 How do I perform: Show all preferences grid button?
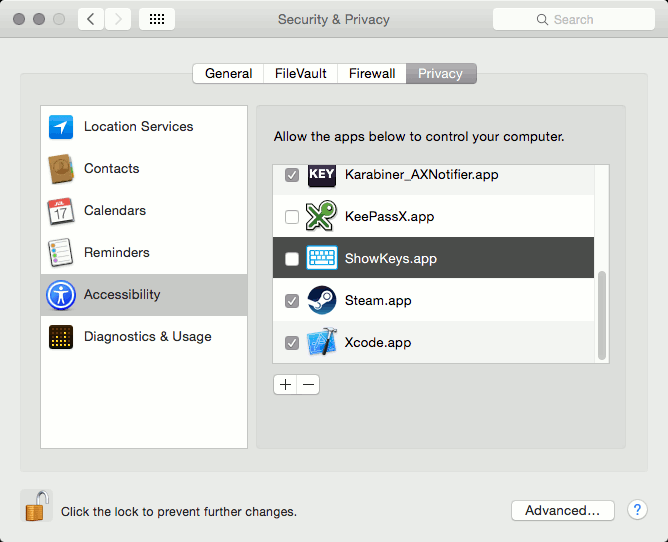pos(158,19)
